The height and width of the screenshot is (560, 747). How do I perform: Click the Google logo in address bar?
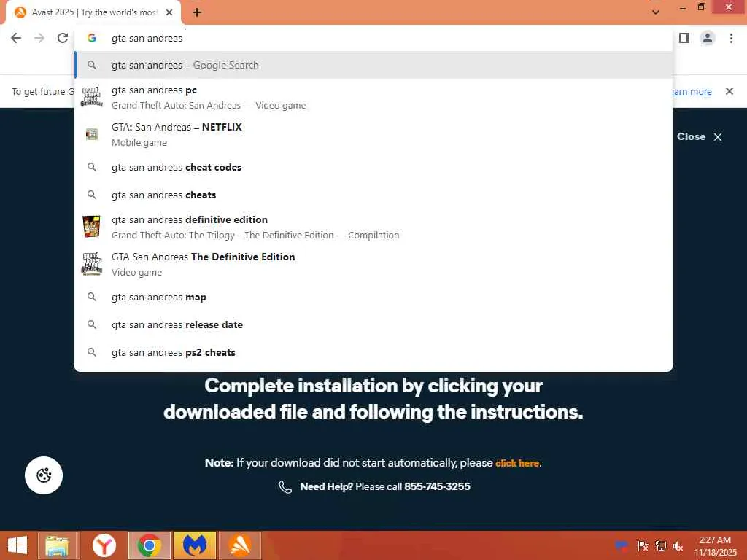(x=91, y=38)
